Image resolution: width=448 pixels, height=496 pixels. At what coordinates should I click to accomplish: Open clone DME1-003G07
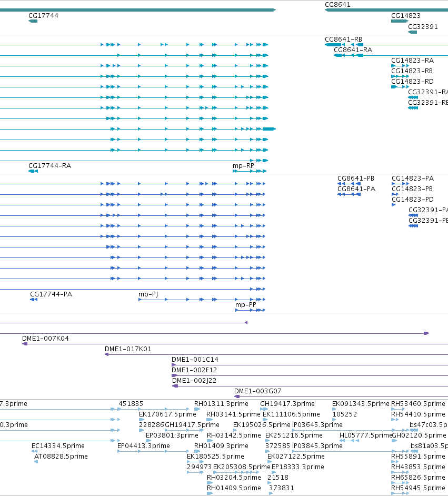point(257,391)
